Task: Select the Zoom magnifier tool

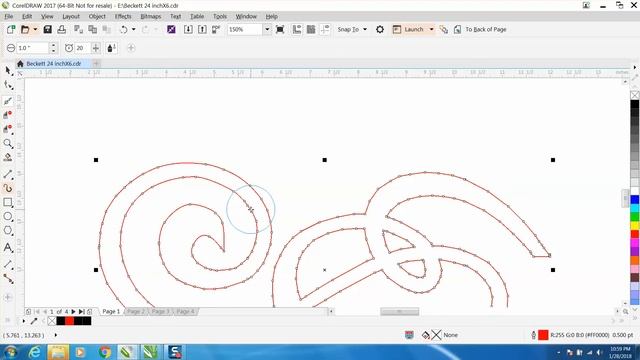Action: 8,143
